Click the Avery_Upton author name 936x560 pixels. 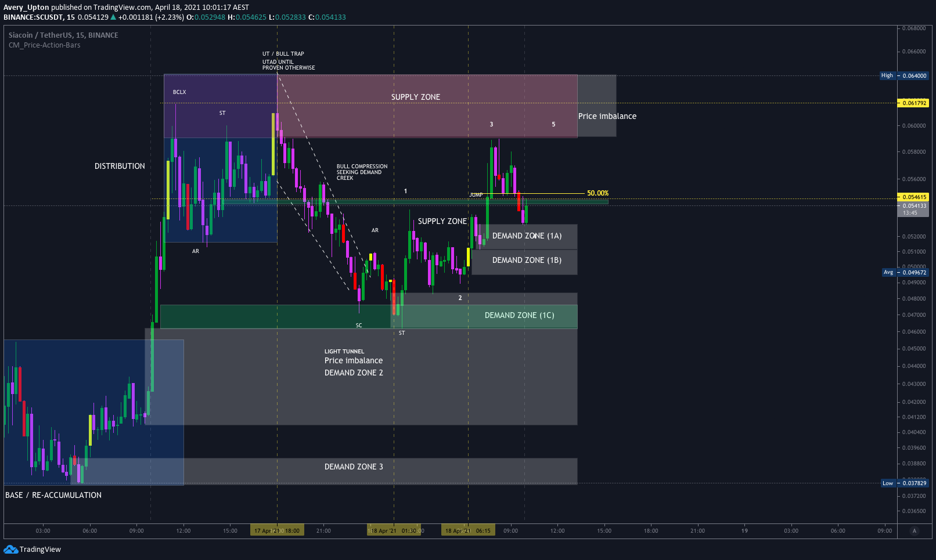pos(26,8)
